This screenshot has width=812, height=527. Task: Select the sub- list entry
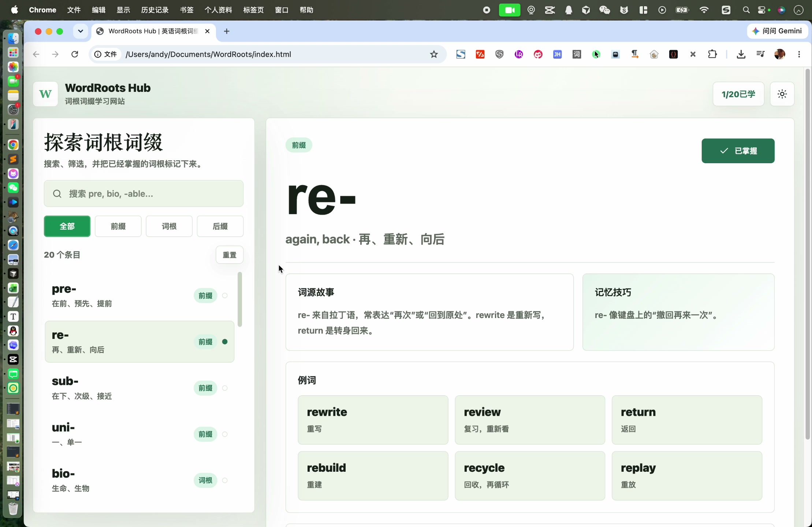tap(139, 388)
